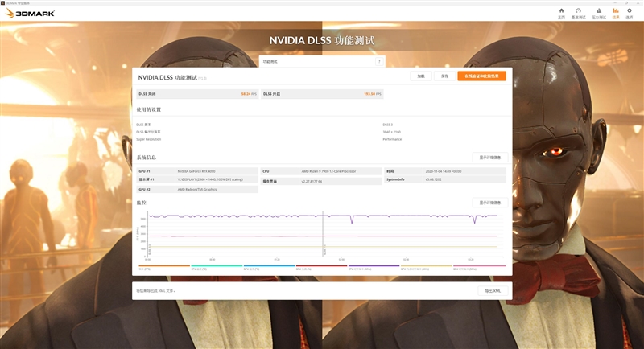Click the Performance setting value
This screenshot has height=349, width=644.
pos(392,139)
